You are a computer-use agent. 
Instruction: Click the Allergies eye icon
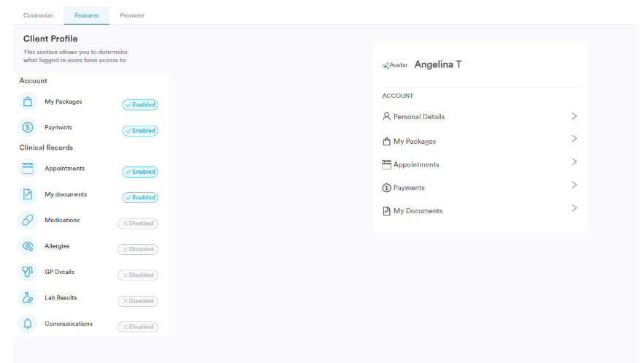[28, 246]
